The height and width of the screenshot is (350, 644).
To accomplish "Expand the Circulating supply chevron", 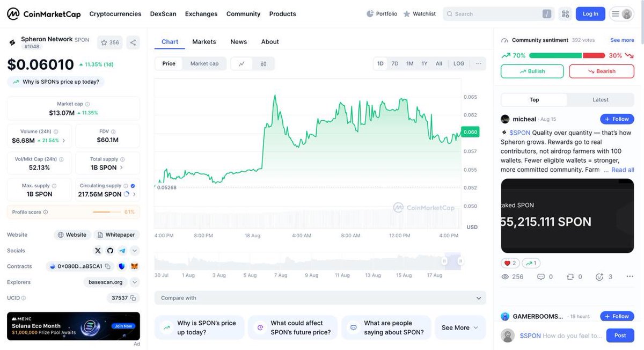I will coord(134,194).
